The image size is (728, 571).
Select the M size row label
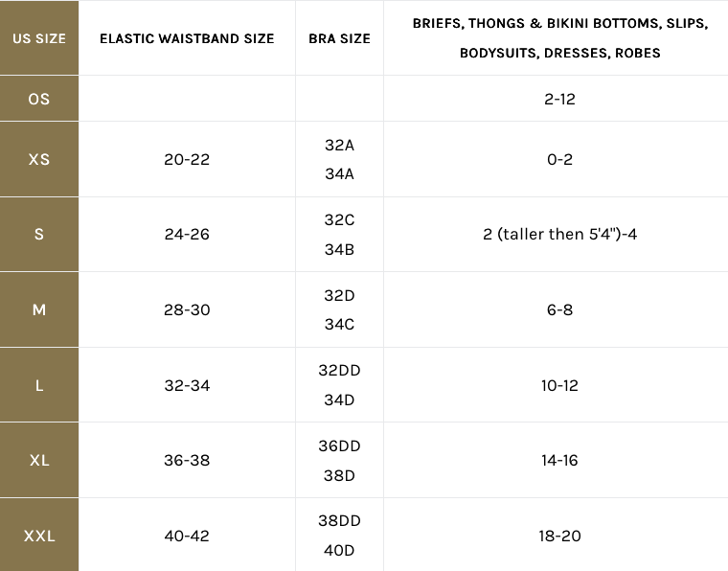pos(39,309)
